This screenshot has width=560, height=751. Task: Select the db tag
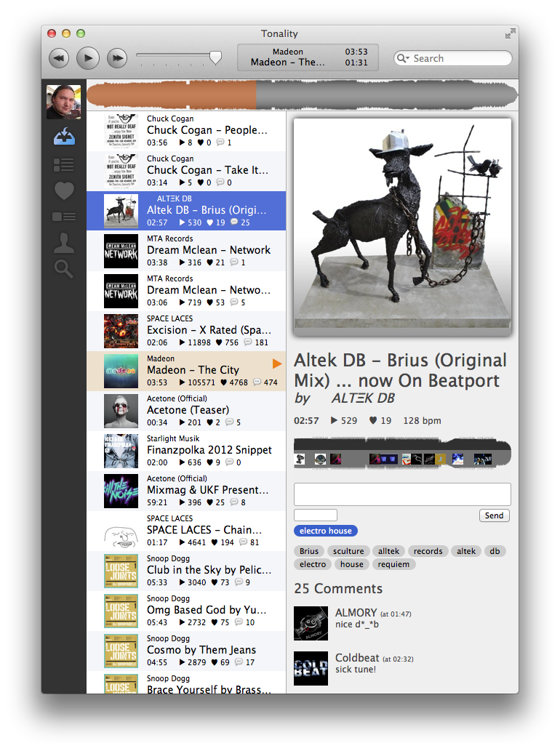(x=495, y=551)
